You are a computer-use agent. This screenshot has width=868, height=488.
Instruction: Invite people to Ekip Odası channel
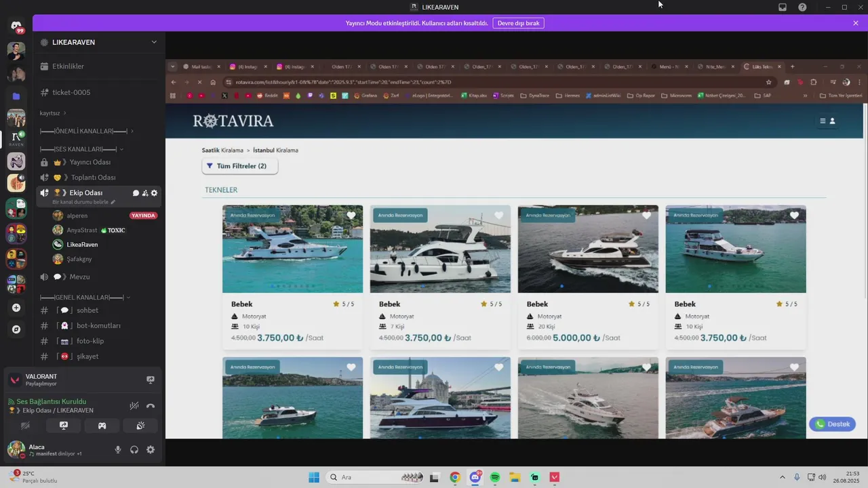[x=145, y=193]
